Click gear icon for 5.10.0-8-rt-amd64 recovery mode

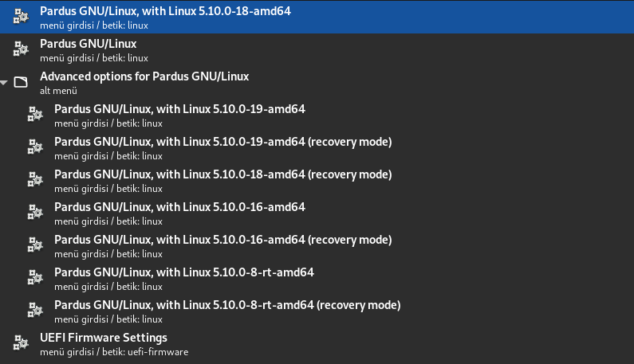click(35, 311)
